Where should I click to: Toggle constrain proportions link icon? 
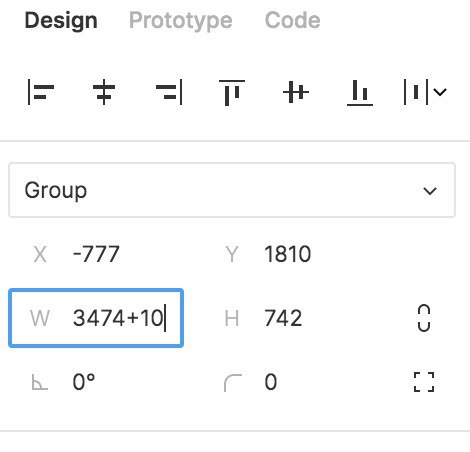[x=424, y=318]
